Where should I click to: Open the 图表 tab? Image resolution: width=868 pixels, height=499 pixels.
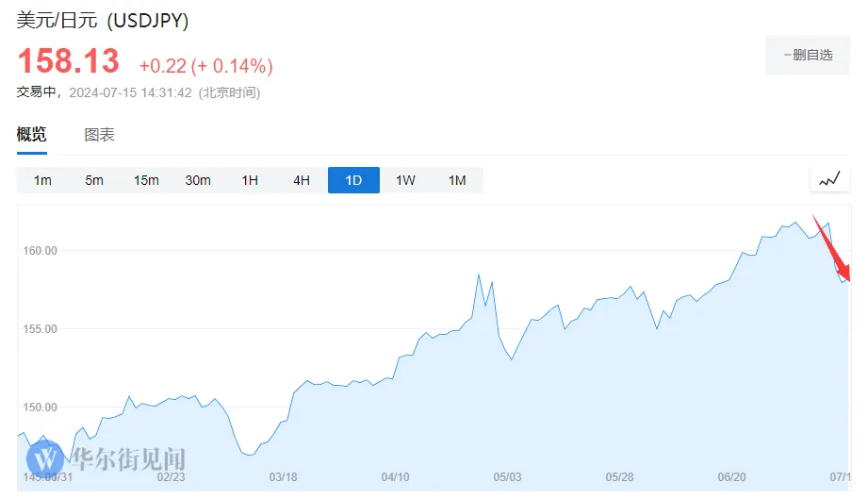click(99, 135)
